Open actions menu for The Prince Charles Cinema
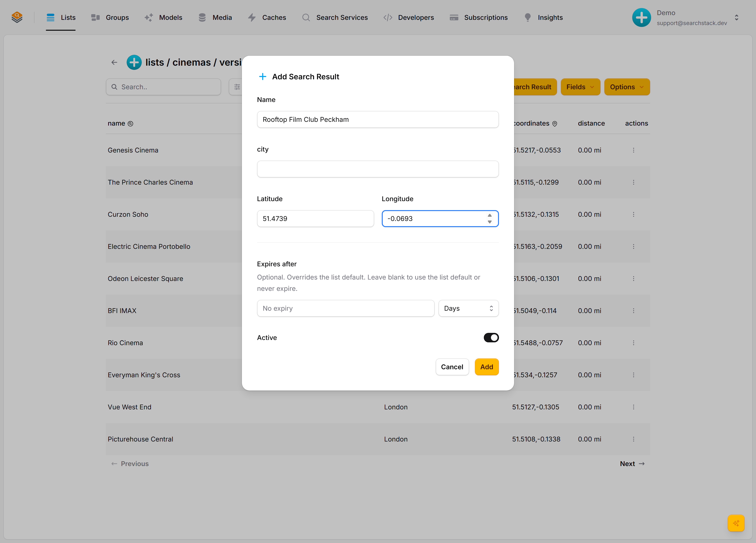Viewport: 756px width, 543px height. click(x=633, y=182)
